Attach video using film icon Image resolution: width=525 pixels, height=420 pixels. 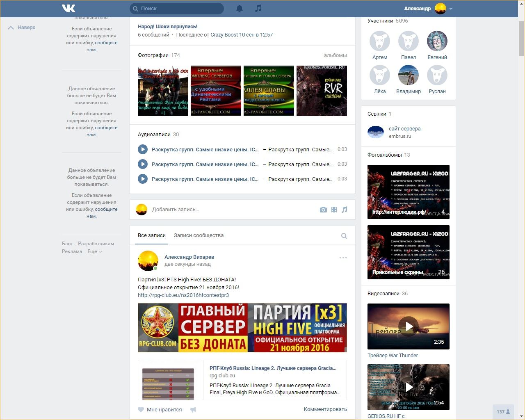pos(334,210)
